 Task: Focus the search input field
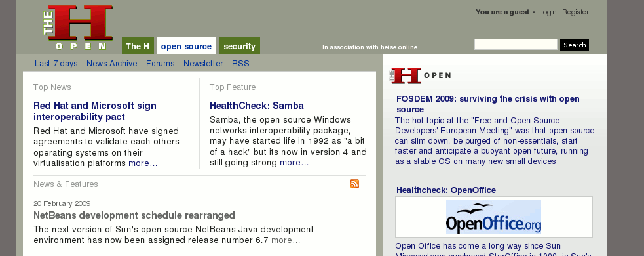click(x=516, y=45)
